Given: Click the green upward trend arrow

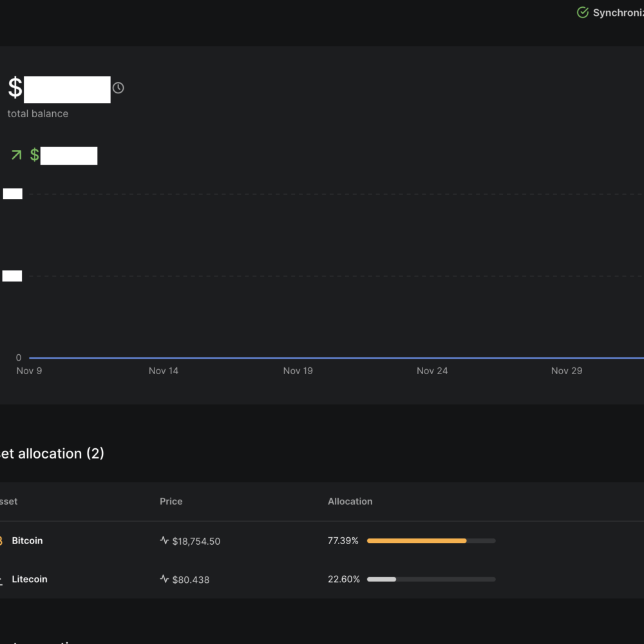Looking at the screenshot, I should [16, 155].
